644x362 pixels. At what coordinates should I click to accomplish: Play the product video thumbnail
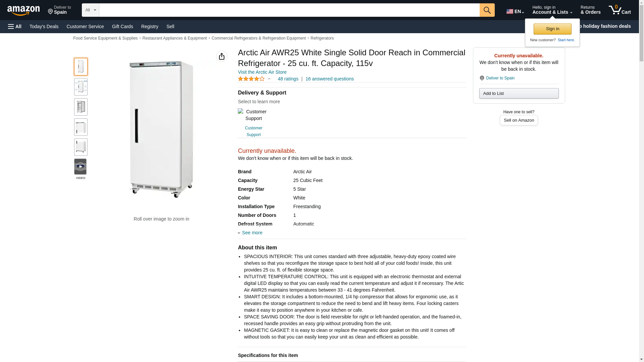(80, 167)
